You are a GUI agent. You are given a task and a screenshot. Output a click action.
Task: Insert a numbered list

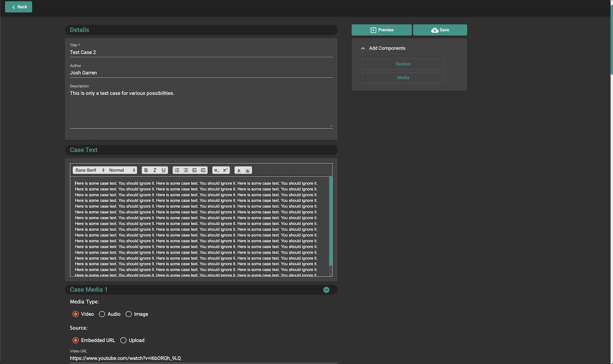(177, 170)
